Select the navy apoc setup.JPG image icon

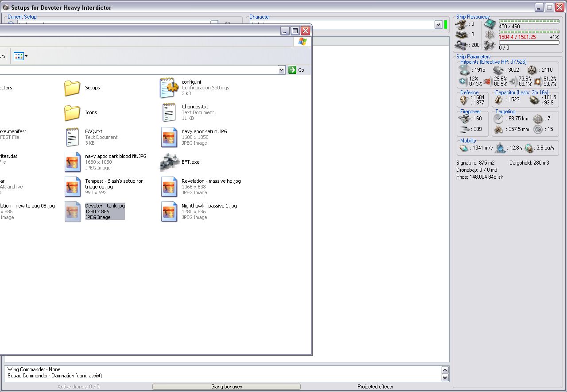tap(169, 138)
